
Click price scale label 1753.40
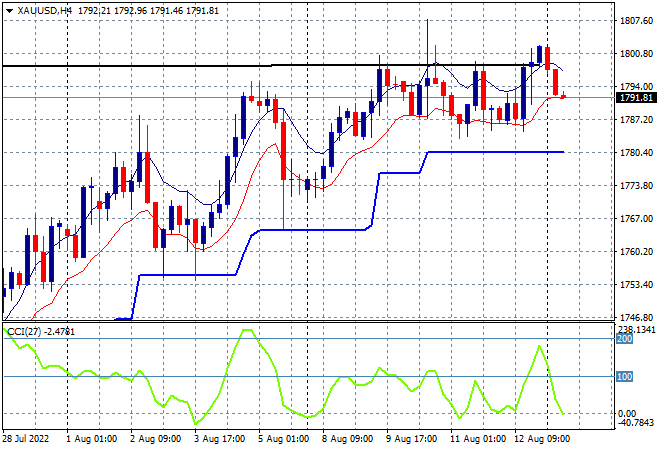(636, 285)
